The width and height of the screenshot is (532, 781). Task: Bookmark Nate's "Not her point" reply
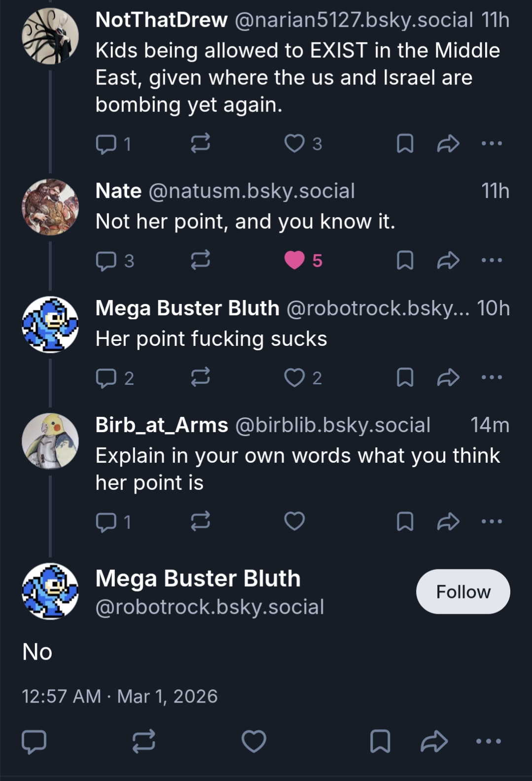point(405,260)
